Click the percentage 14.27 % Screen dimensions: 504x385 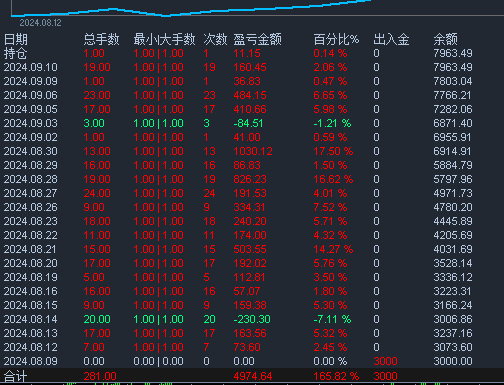pos(333,249)
